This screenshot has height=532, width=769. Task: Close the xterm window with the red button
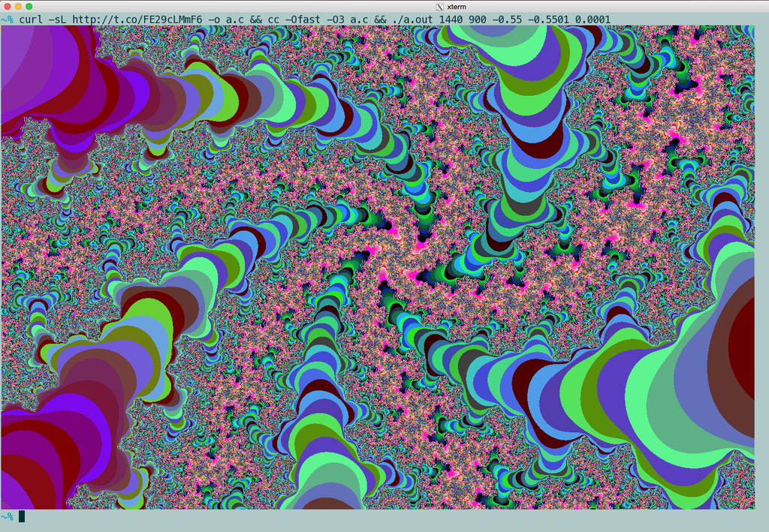[8, 6]
